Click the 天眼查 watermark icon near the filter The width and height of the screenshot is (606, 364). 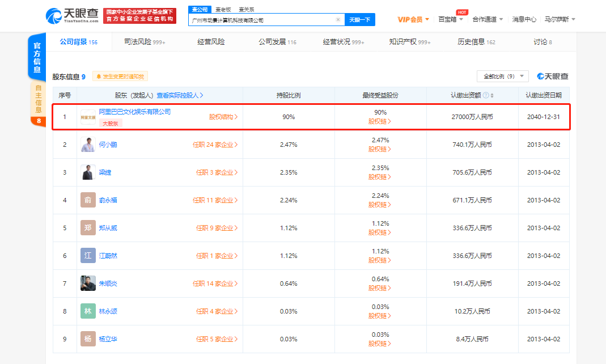coord(540,75)
